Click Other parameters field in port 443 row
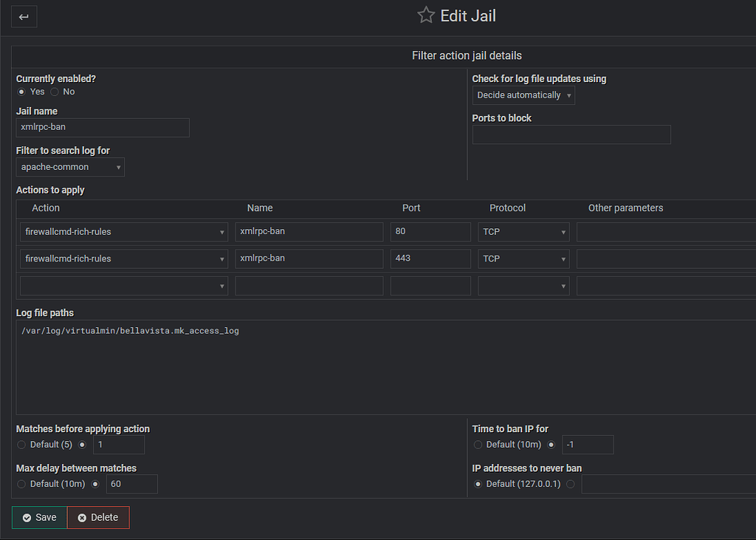The image size is (756, 540). click(667, 259)
